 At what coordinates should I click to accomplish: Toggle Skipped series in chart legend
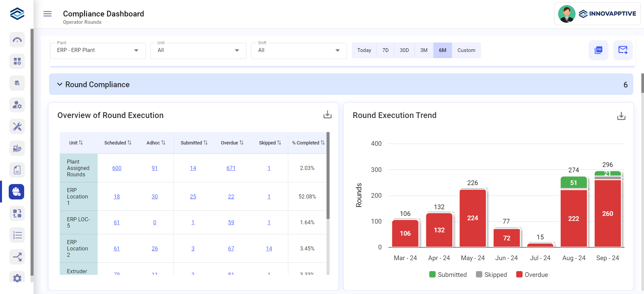(x=491, y=275)
